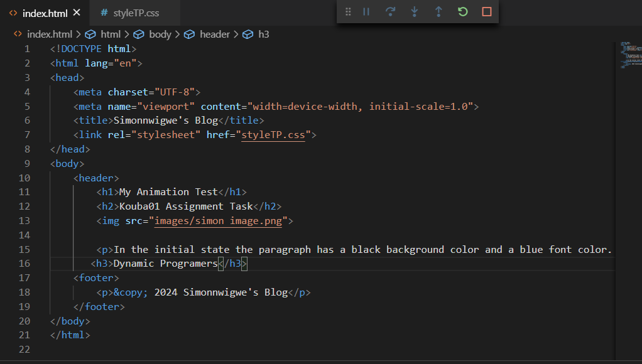Open the h3 breadcrumb item
Screen dimensions: 642x364
pos(264,35)
